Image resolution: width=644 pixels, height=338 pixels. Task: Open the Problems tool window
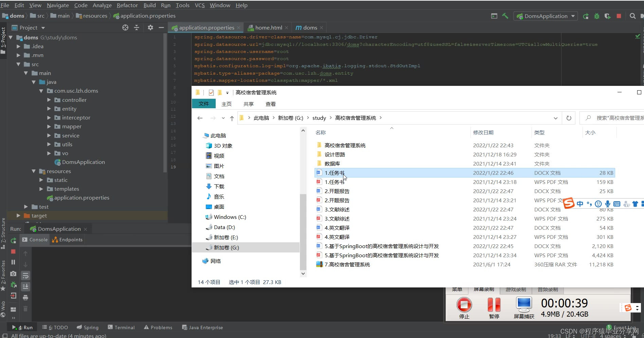[158, 327]
